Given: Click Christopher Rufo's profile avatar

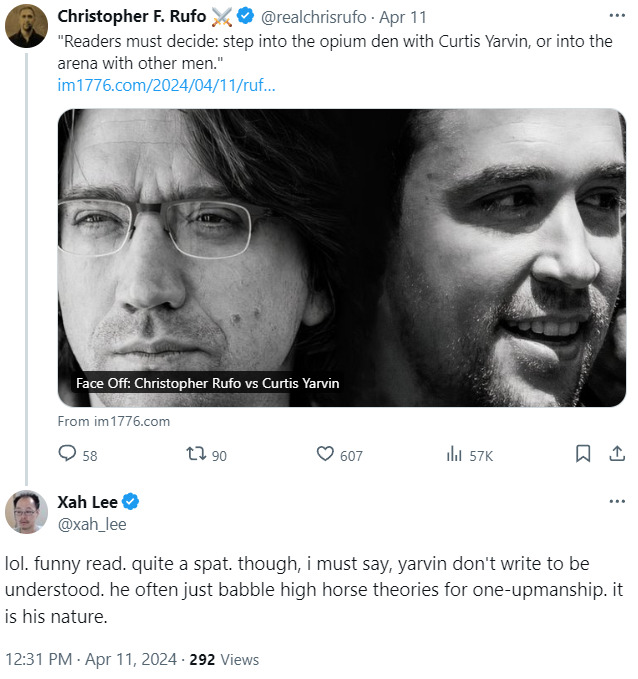Looking at the screenshot, I should pos(26,27).
